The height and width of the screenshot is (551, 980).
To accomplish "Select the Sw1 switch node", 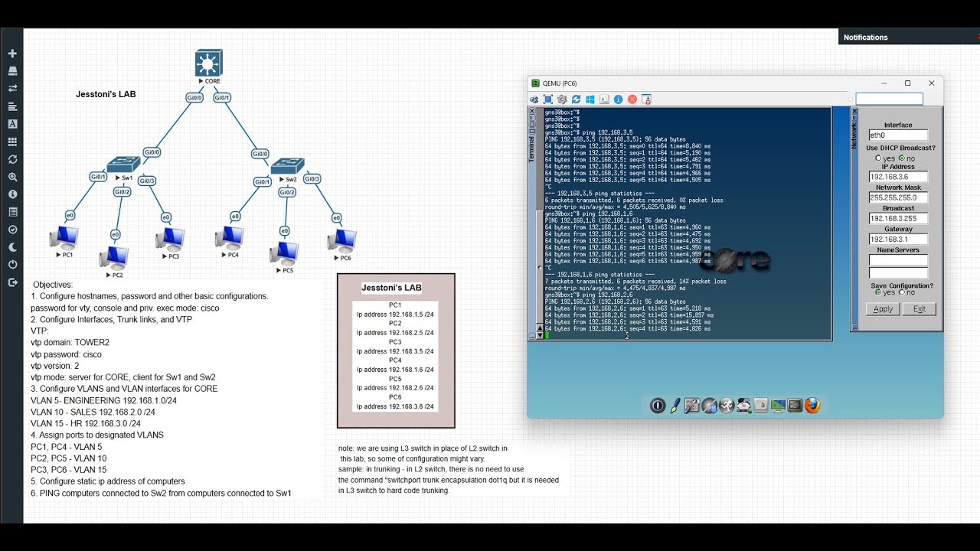I will [x=123, y=165].
